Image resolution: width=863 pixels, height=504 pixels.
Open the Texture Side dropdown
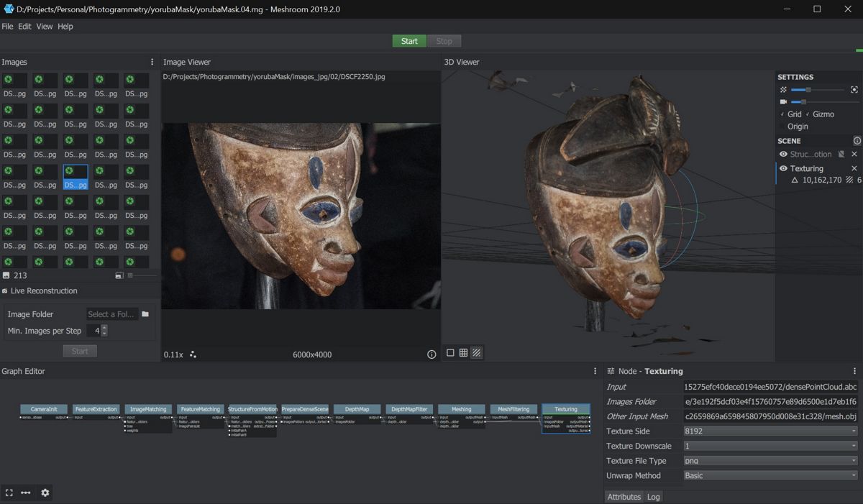(770, 431)
